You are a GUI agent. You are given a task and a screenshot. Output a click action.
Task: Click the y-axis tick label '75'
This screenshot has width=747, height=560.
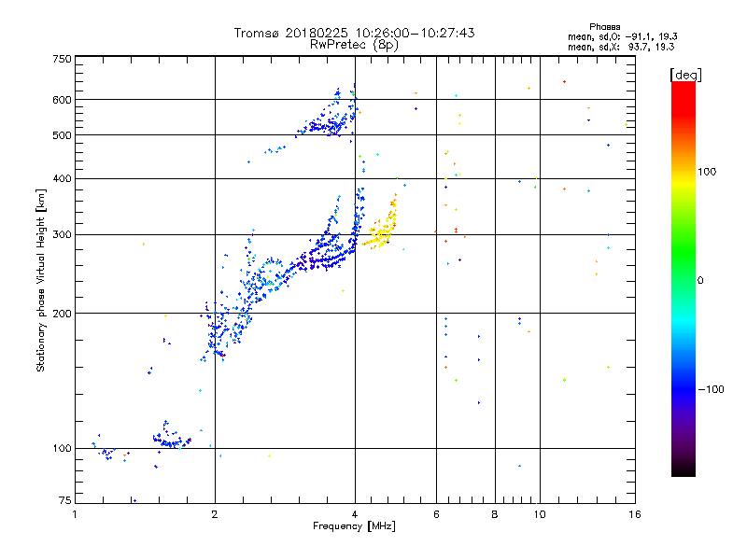tap(65, 500)
